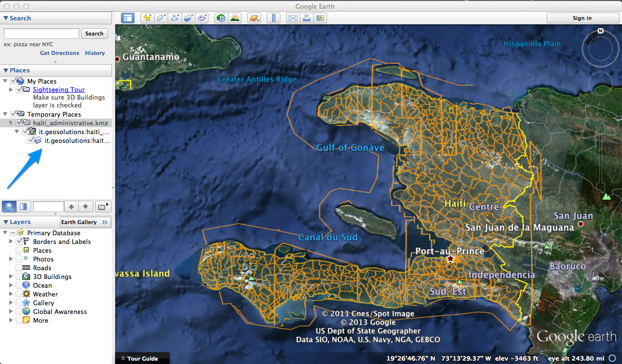This screenshot has height=364, width=622.
Task: Expand the 3D Buildings layer group
Action: pyautogui.click(x=11, y=277)
